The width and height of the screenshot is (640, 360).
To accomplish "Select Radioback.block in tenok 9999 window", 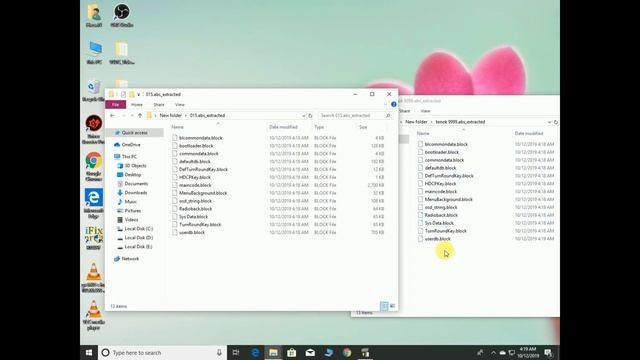I will click(x=441, y=215).
